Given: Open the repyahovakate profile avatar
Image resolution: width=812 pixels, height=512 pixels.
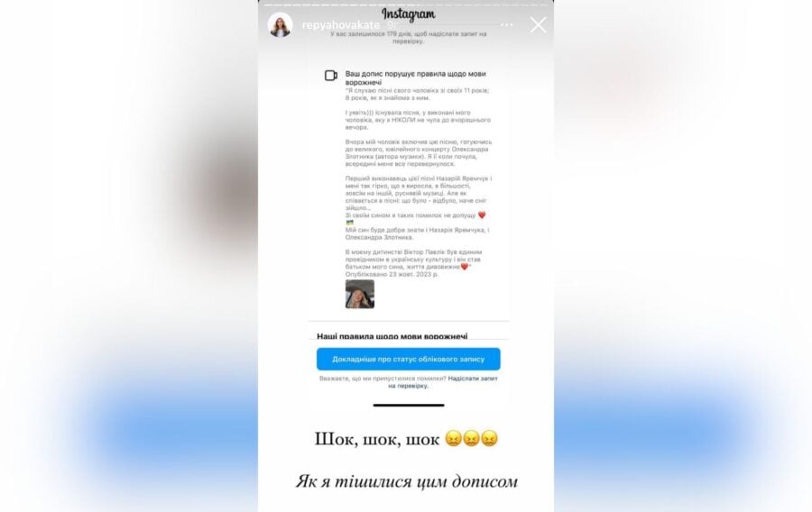Looking at the screenshot, I should (281, 25).
